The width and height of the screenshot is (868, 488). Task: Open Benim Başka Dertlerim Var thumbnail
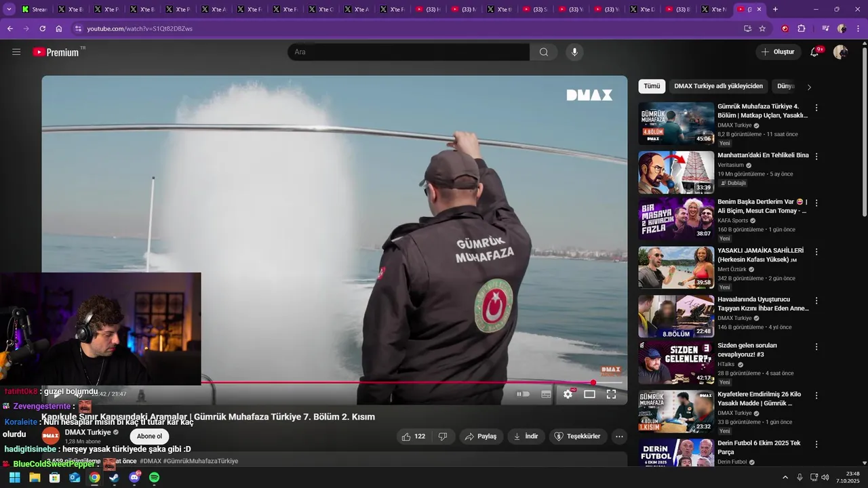pos(676,218)
